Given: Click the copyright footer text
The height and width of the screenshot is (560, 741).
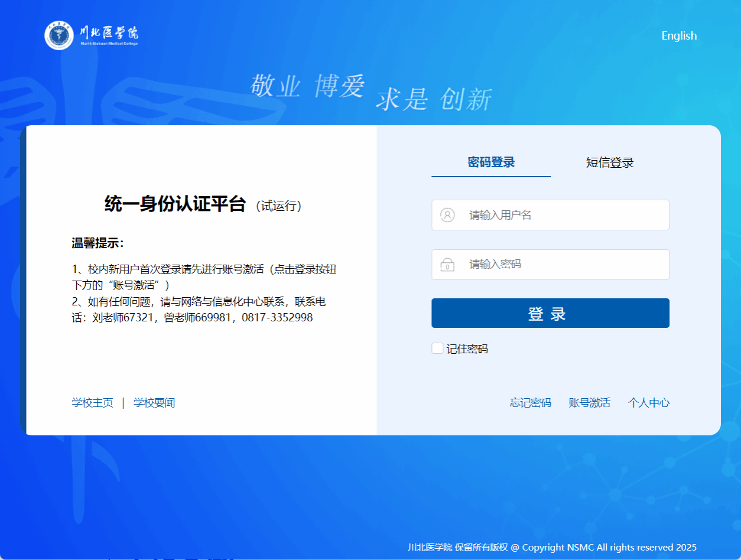Looking at the screenshot, I should pyautogui.click(x=552, y=547).
